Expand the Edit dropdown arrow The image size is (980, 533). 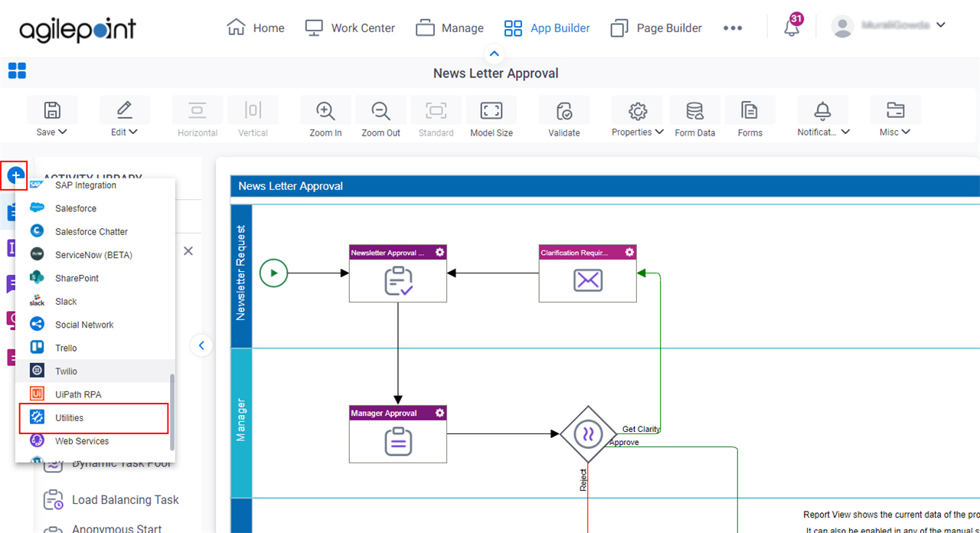tap(133, 132)
